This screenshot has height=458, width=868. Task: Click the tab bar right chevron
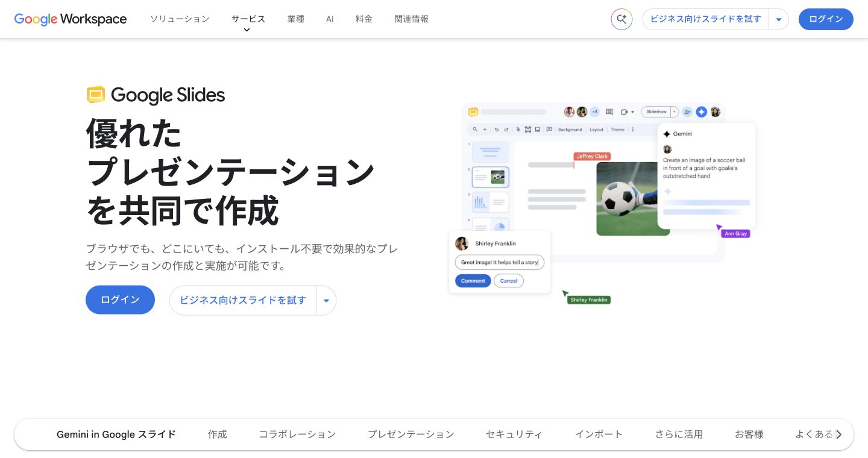838,434
